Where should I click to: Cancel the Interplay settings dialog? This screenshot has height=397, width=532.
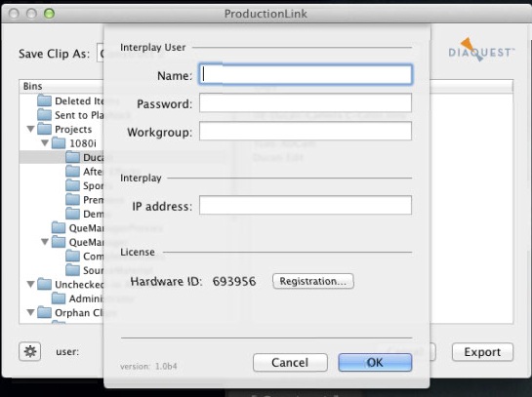click(290, 363)
